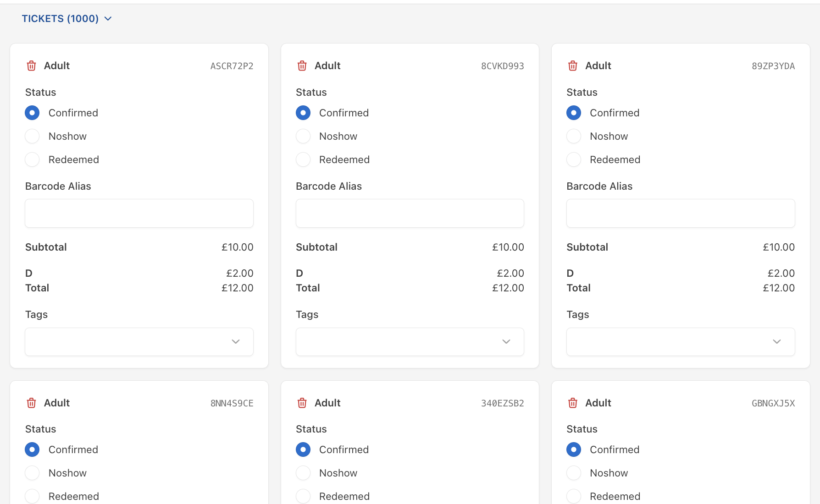Click ticket code 89ZP3YDA
Screen dimensions: 820x504
coord(773,66)
